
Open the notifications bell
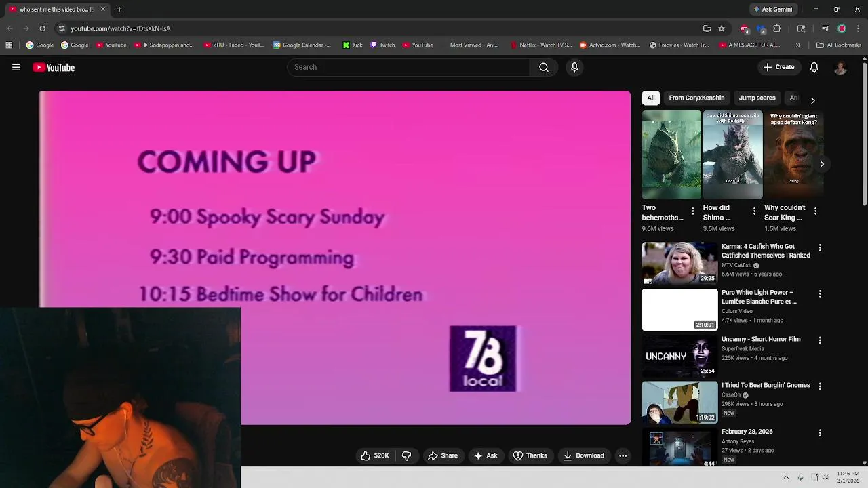coord(814,67)
